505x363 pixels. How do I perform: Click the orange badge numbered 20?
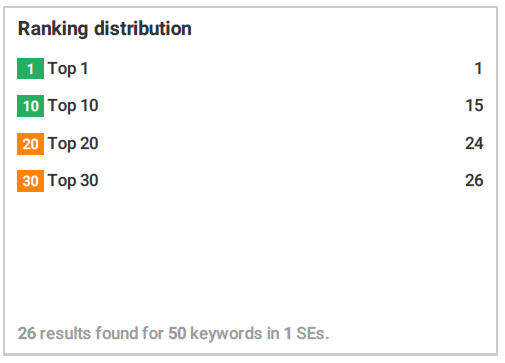[30, 144]
